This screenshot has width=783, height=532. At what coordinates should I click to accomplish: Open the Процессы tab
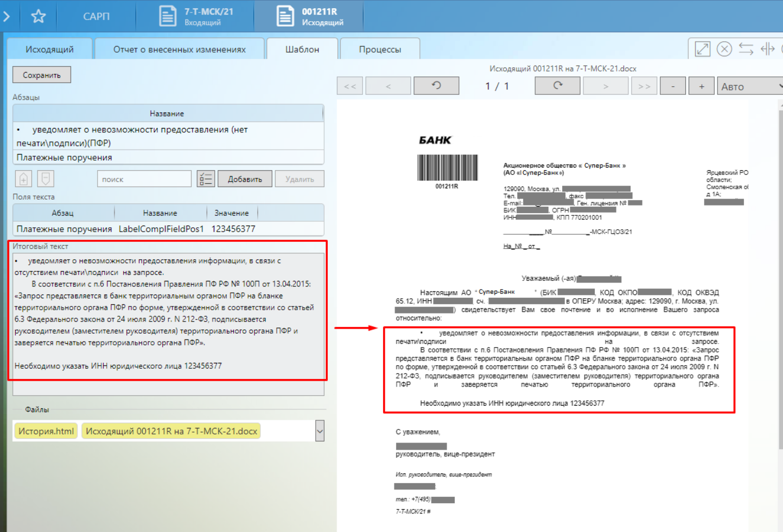[380, 49]
